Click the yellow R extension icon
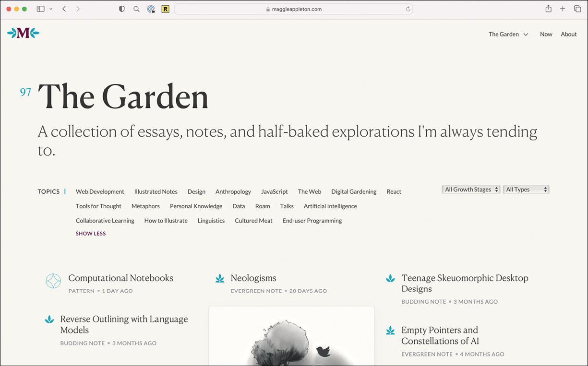The height and width of the screenshot is (366, 588). pos(166,9)
